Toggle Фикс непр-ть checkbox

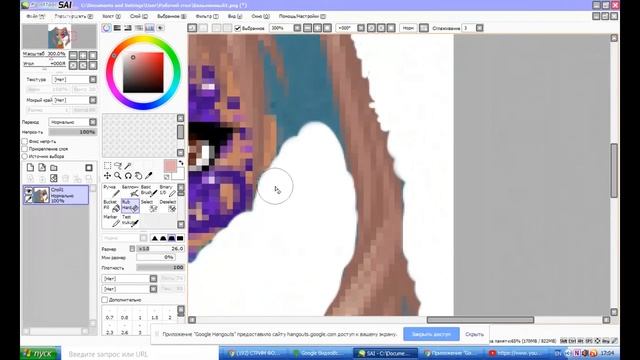click(24, 141)
